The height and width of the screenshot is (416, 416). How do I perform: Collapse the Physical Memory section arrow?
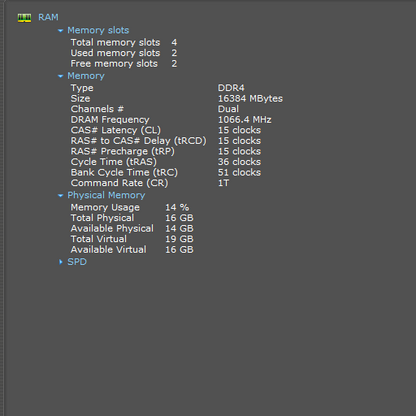60,196
